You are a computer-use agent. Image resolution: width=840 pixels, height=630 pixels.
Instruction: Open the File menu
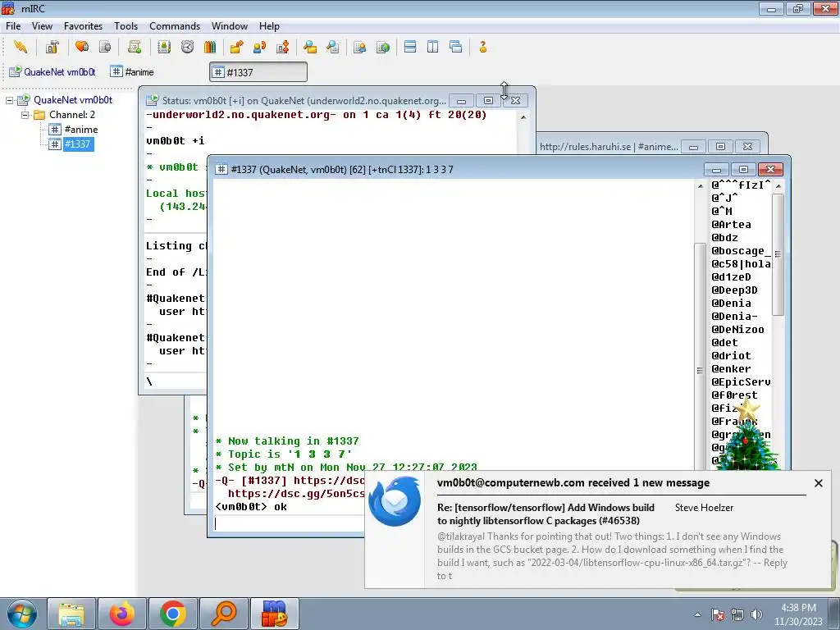(13, 25)
